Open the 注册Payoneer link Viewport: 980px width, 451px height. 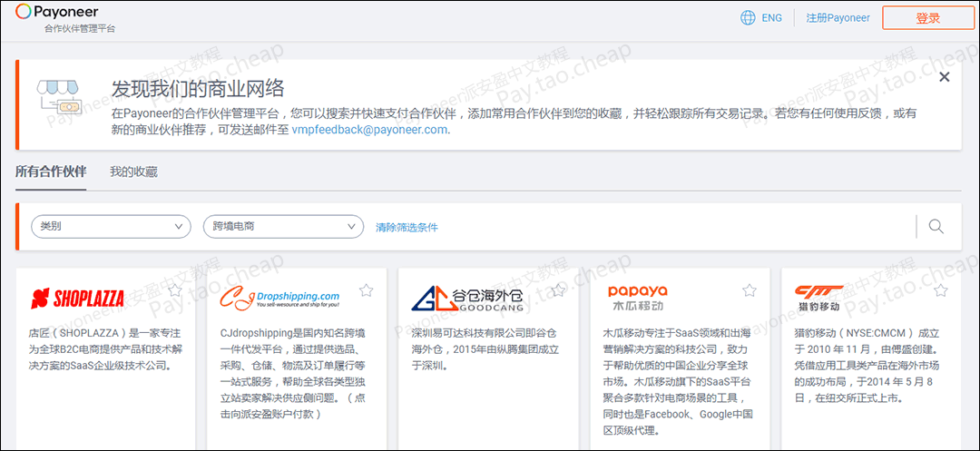[x=838, y=18]
